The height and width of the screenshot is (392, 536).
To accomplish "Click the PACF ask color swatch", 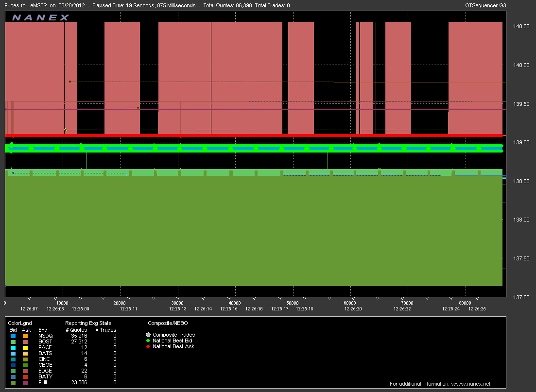I will 25,348.
